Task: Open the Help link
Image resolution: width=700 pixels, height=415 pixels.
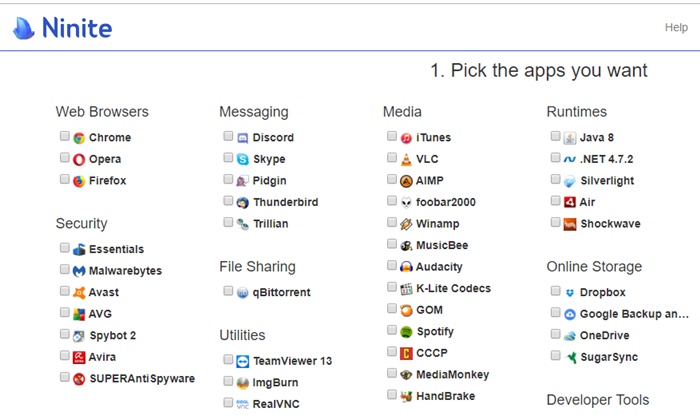Action: [x=676, y=27]
